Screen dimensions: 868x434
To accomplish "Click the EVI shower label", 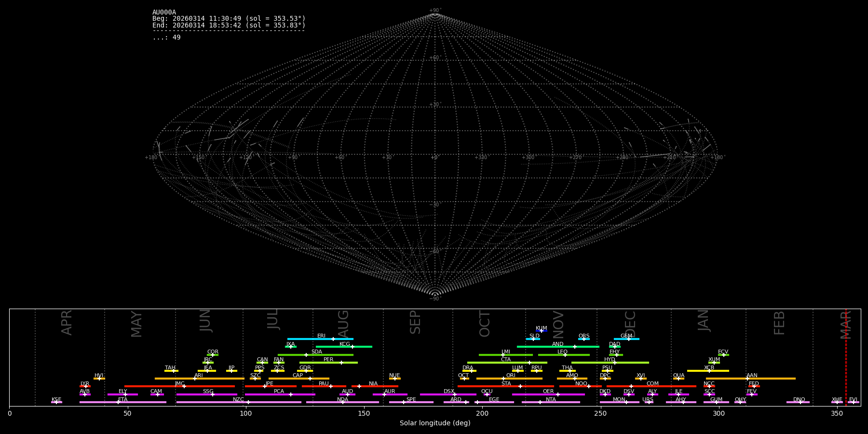I will coord(853,400).
